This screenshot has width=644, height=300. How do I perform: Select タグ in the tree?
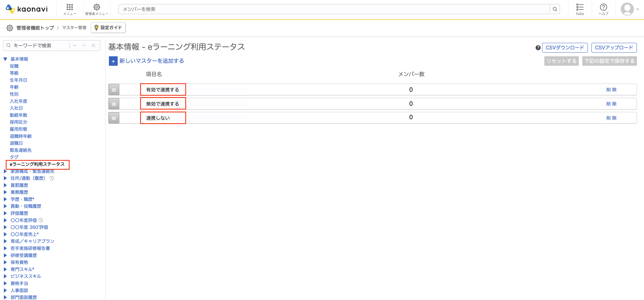click(14, 157)
